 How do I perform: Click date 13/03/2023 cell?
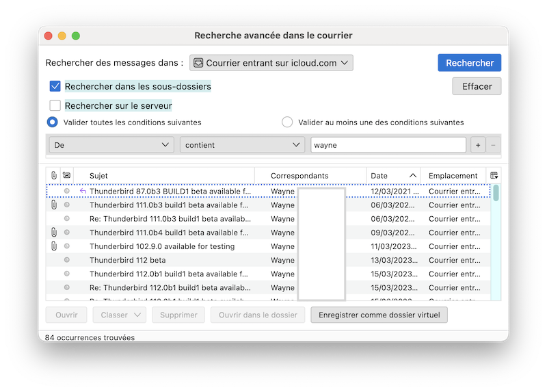(x=394, y=260)
